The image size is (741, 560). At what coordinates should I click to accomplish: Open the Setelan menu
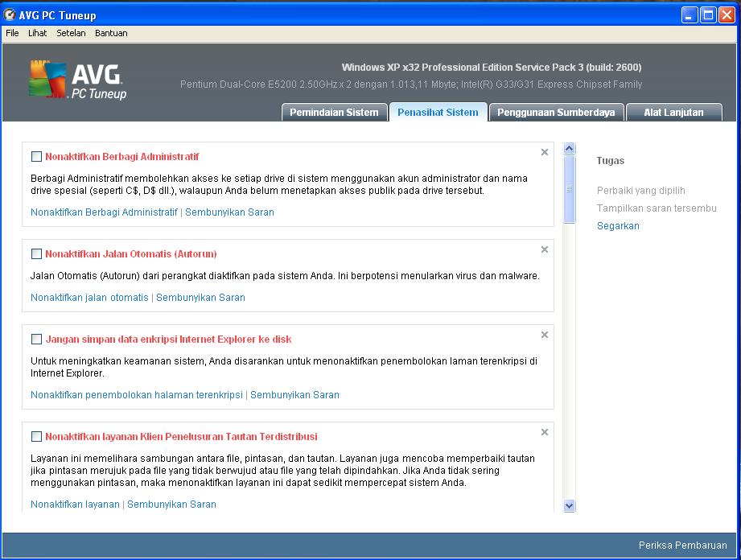(71, 33)
